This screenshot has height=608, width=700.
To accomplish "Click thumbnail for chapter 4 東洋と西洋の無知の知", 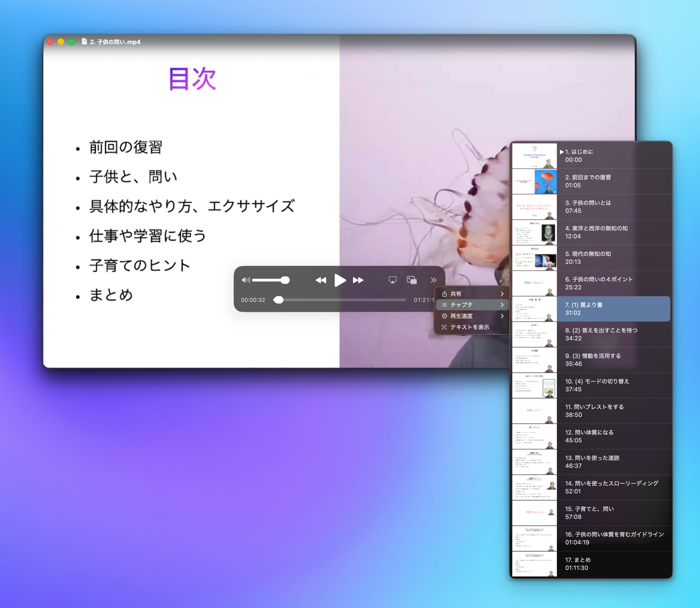I will 534,232.
